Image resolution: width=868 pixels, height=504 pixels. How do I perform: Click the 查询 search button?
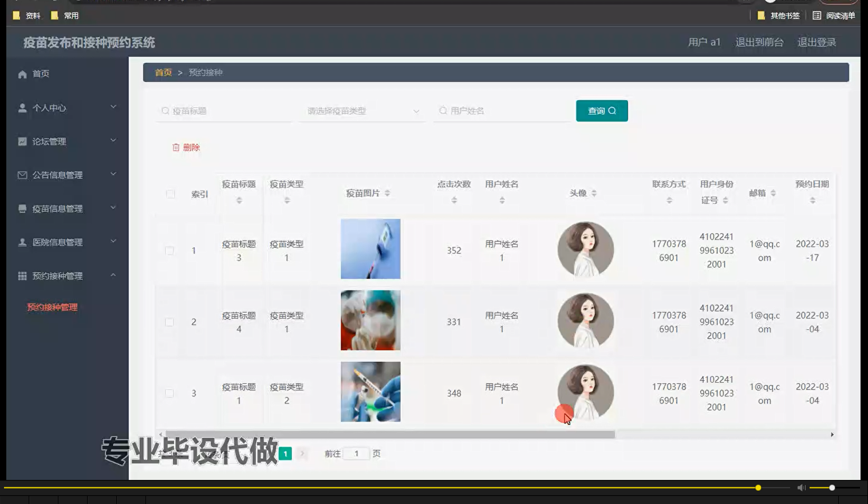tap(602, 111)
